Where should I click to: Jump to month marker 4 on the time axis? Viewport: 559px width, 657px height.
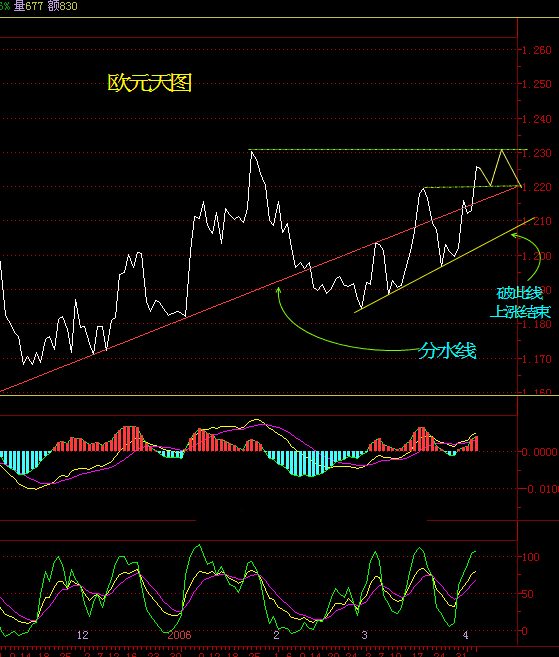pos(465,635)
